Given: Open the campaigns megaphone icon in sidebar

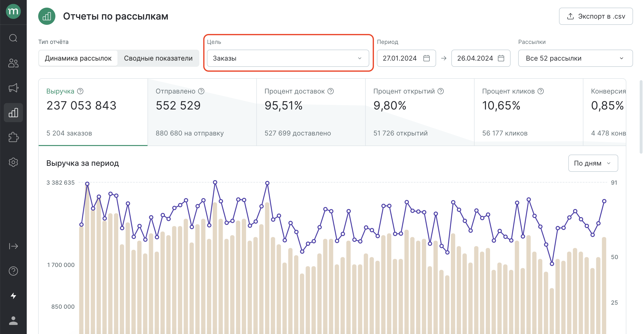Looking at the screenshot, I should [13, 88].
